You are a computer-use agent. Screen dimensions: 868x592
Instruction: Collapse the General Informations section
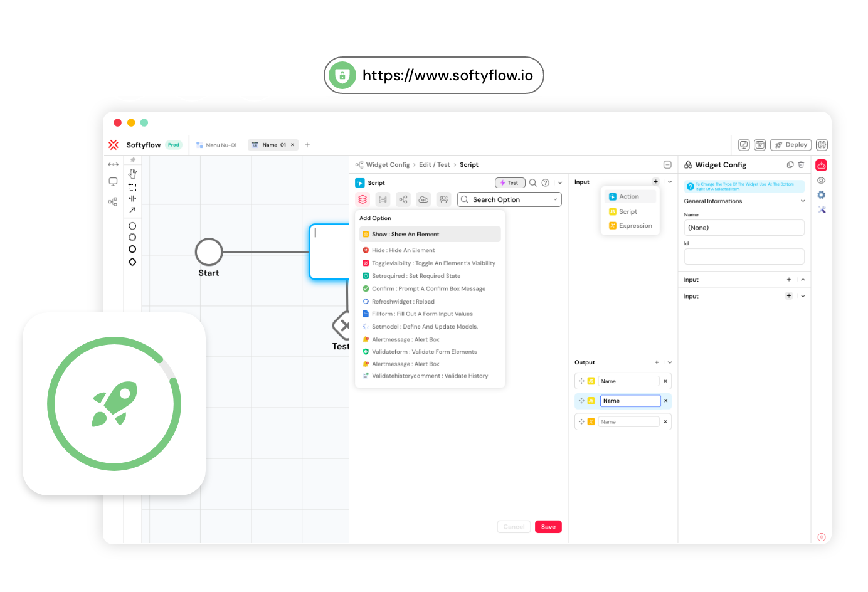coord(803,201)
